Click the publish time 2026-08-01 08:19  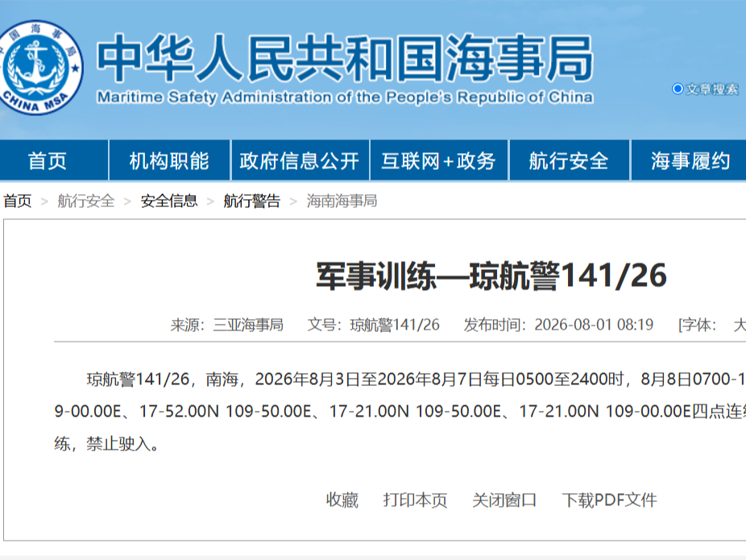point(594,325)
